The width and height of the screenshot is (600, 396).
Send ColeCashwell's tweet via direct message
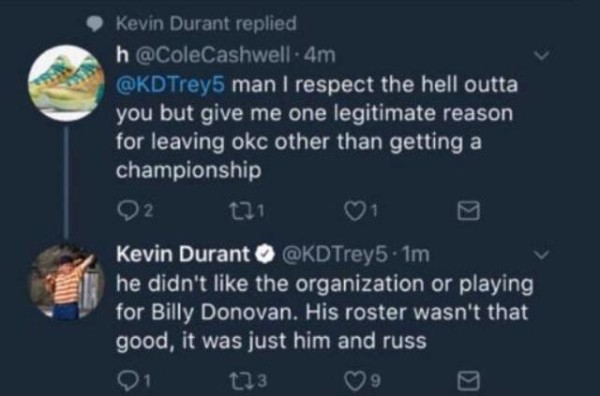coord(468,210)
